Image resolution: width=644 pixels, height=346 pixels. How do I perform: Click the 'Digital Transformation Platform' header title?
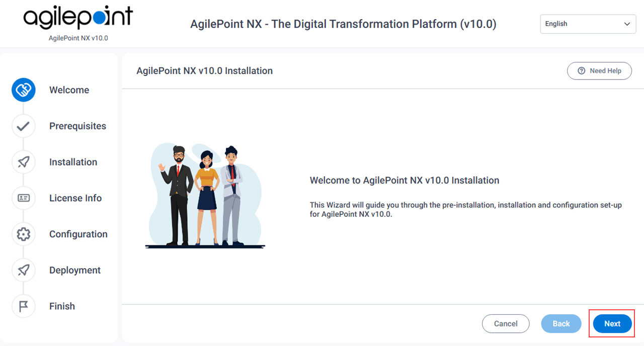click(343, 24)
